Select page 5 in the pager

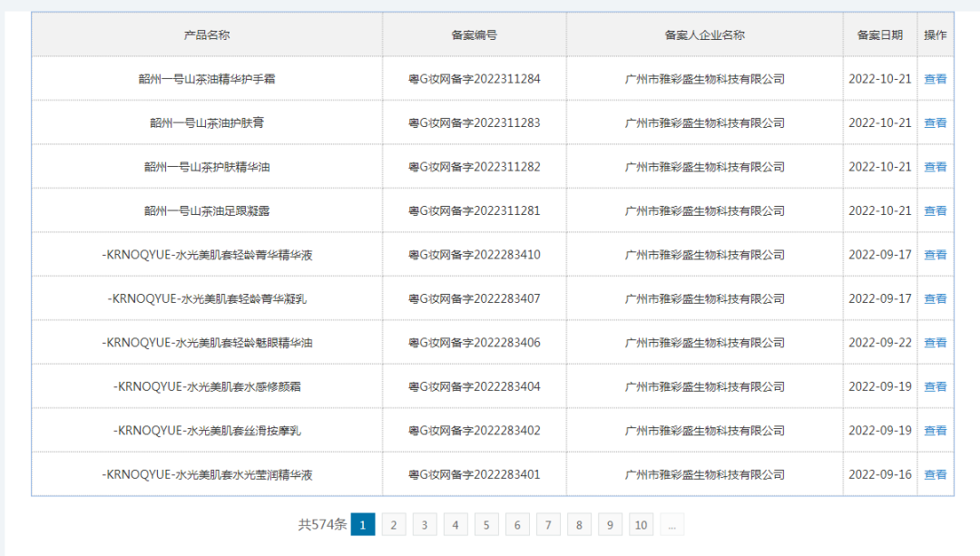click(x=486, y=524)
